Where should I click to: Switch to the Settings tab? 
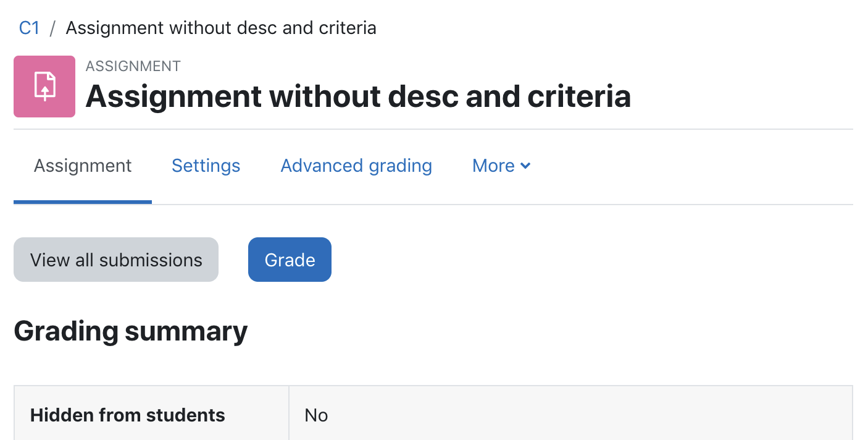point(206,166)
